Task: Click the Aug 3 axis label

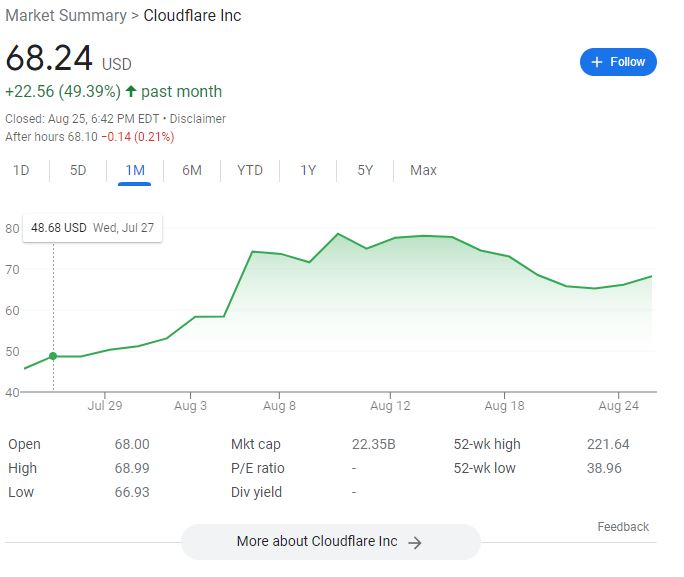Action: [190, 406]
